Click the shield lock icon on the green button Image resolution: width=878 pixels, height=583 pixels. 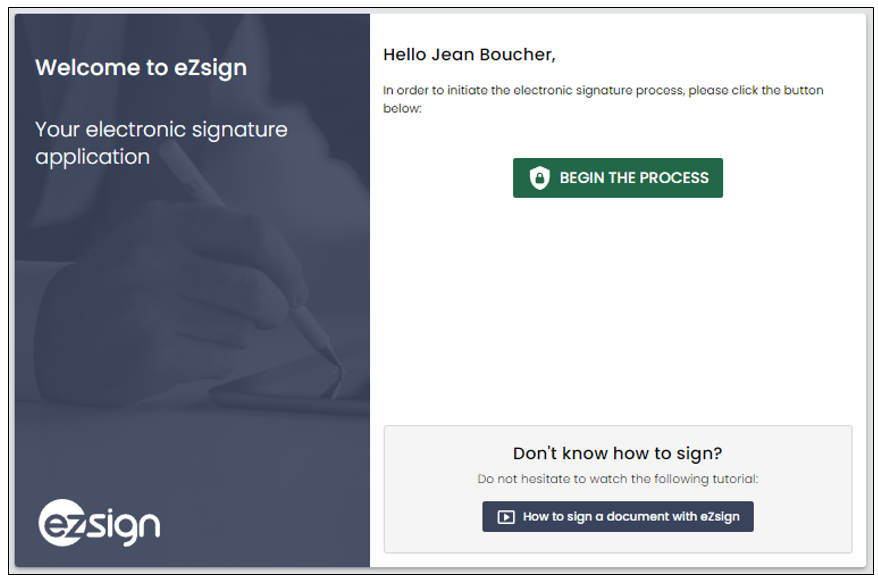pyautogui.click(x=539, y=178)
